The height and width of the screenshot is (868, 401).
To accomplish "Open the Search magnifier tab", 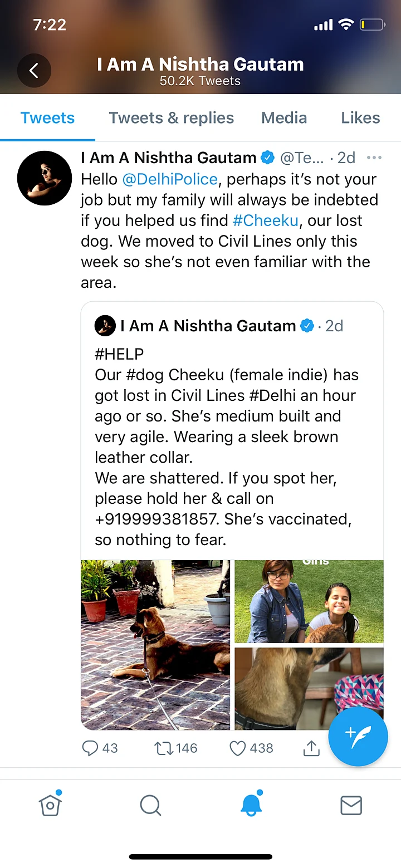I will point(150,805).
